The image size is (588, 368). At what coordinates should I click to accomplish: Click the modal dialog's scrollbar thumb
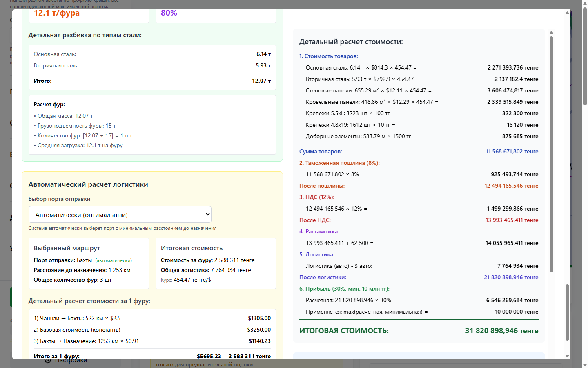pos(567,312)
